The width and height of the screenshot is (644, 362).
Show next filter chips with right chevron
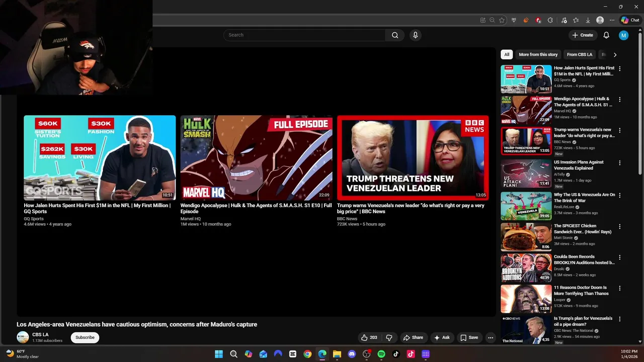pyautogui.click(x=615, y=54)
